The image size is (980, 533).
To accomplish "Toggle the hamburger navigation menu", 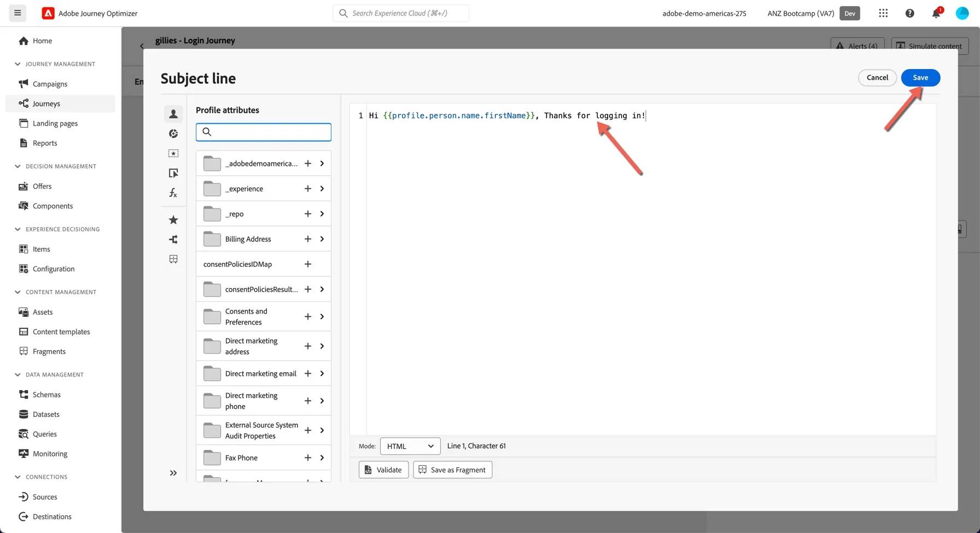I will coord(17,13).
